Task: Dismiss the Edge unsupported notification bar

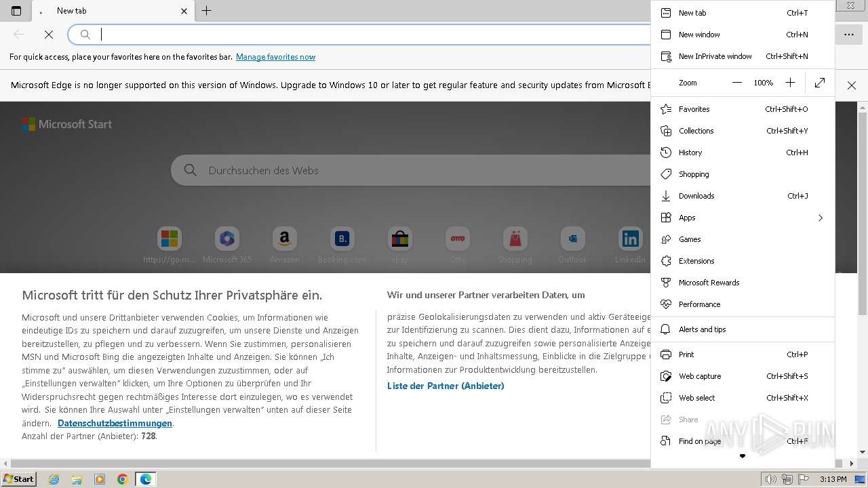Action: tap(852, 85)
